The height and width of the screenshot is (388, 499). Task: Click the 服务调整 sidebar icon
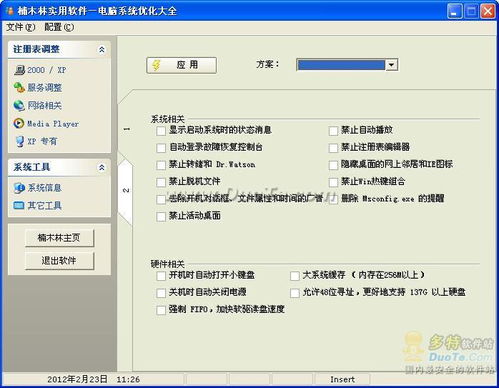click(19, 88)
